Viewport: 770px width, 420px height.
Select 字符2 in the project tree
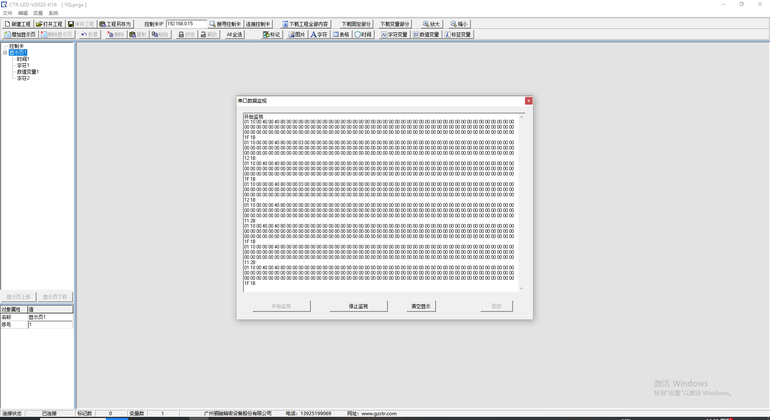pos(23,78)
